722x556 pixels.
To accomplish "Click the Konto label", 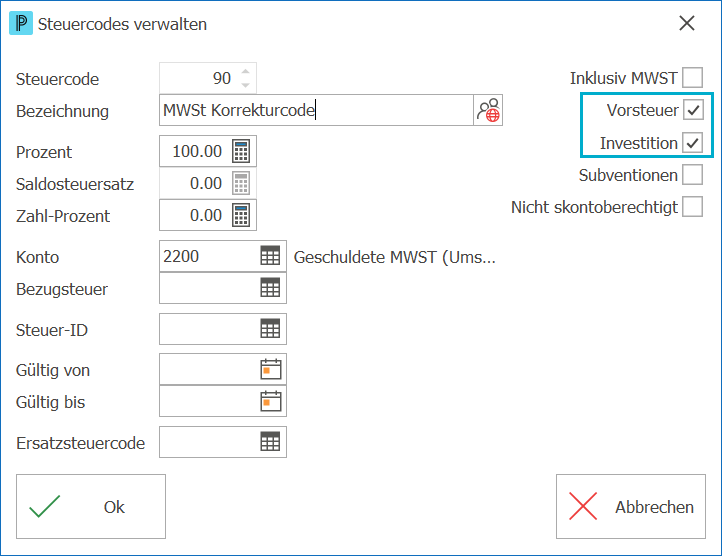I will tap(37, 257).
